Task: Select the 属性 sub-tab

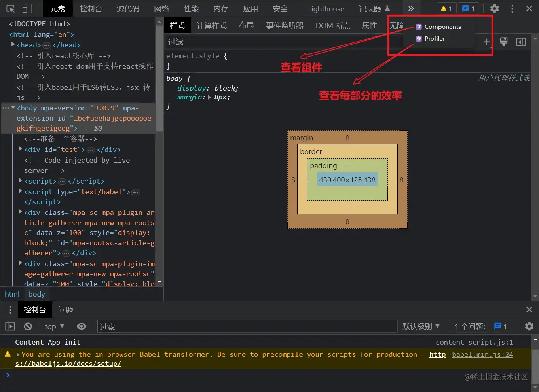Action: tap(369, 25)
